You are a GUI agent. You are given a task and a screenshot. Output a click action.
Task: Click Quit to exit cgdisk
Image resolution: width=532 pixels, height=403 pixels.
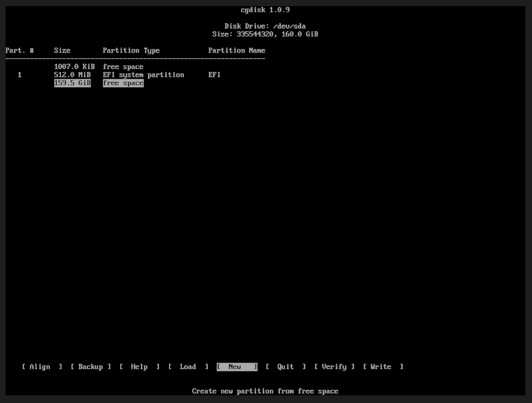coord(285,366)
